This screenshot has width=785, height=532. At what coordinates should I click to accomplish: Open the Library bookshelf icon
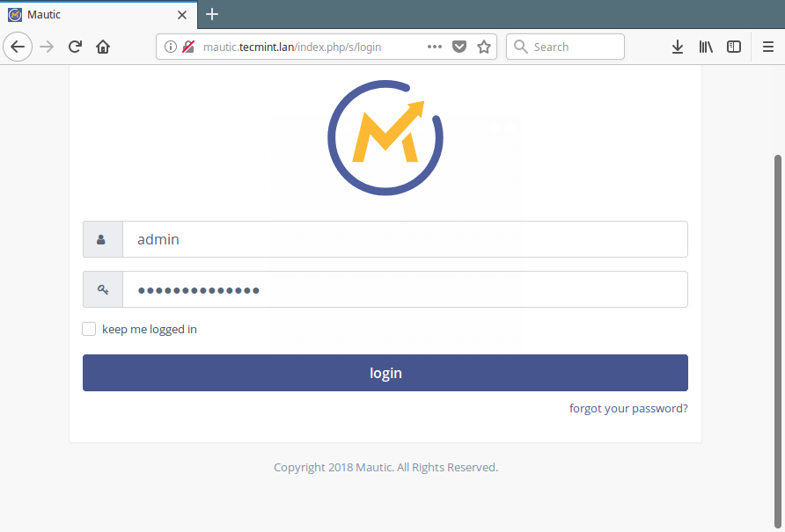click(706, 47)
